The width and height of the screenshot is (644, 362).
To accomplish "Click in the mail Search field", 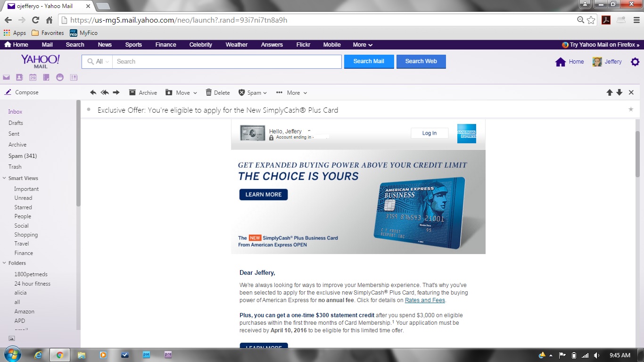I will tap(226, 62).
